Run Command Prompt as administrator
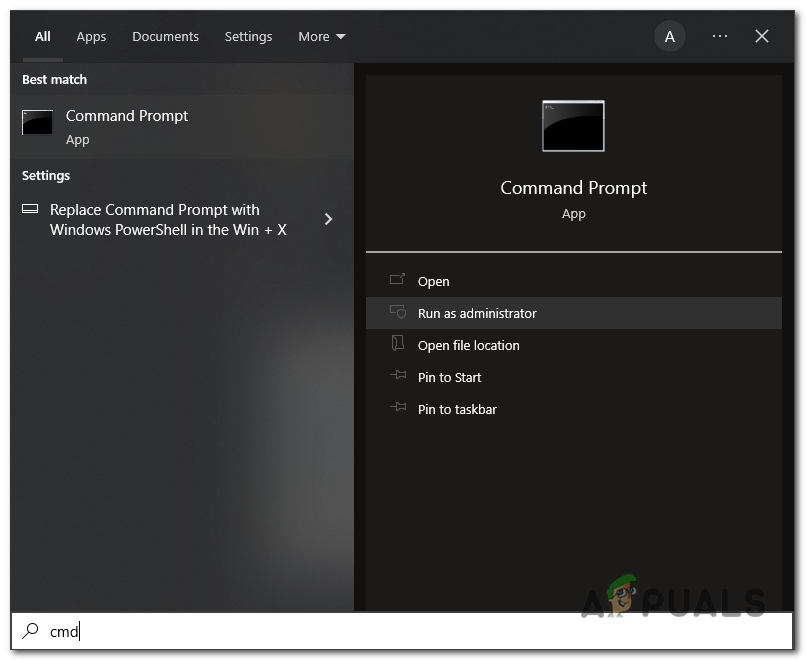806x661 pixels. pyautogui.click(x=477, y=313)
